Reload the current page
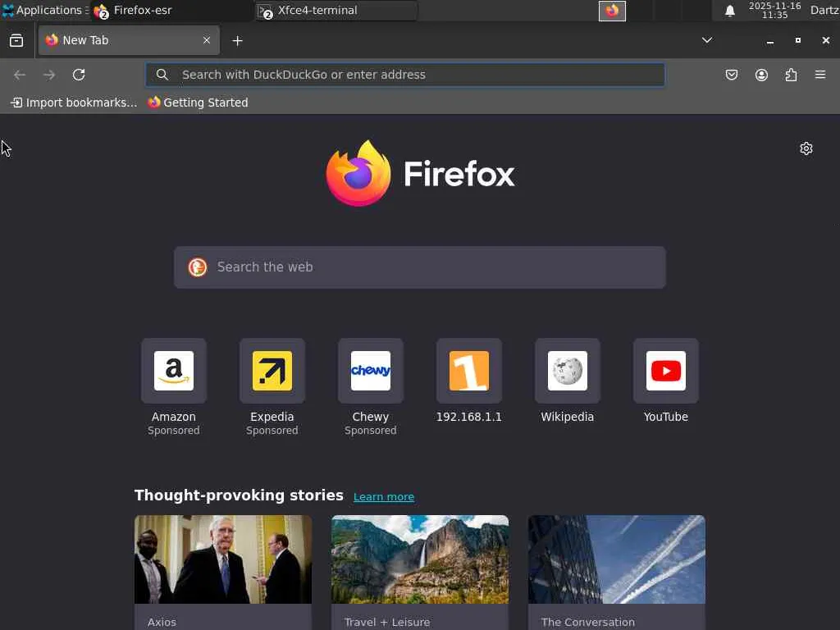The width and height of the screenshot is (840, 630). point(79,75)
